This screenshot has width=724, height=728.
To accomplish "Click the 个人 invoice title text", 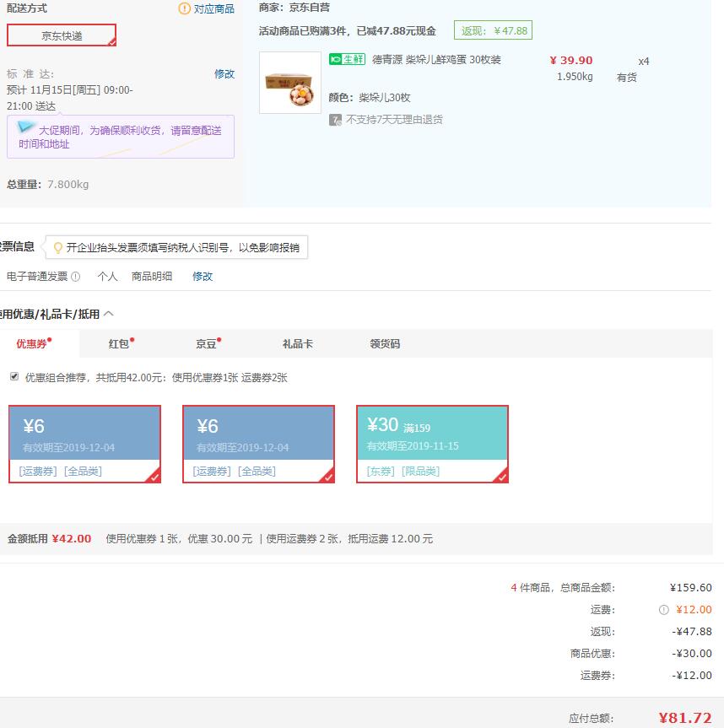I will pos(108,277).
